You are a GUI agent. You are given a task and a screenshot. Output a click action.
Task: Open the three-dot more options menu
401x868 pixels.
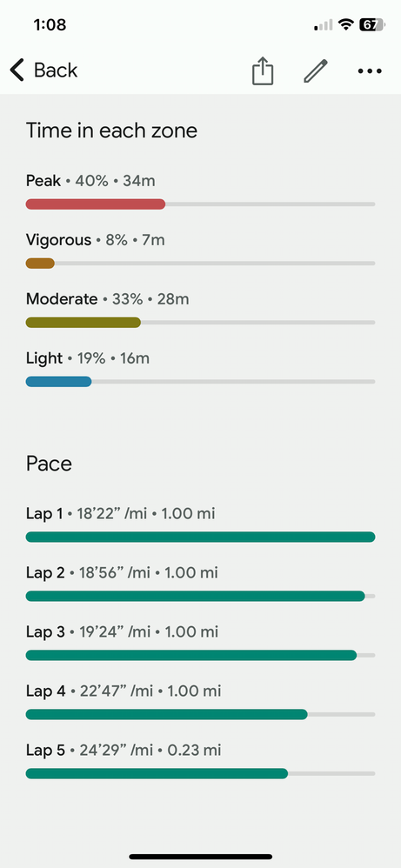pos(370,70)
